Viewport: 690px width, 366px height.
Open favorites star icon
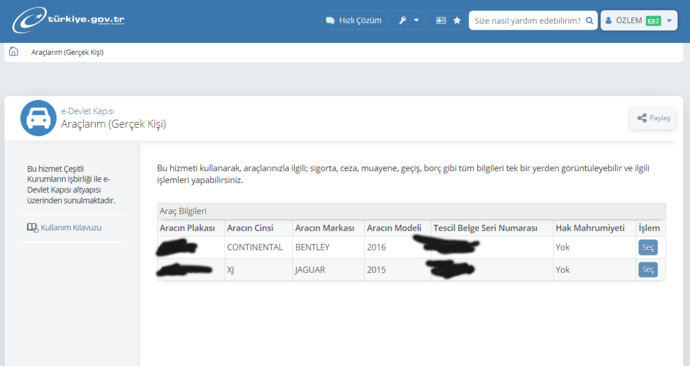pyautogui.click(x=457, y=20)
